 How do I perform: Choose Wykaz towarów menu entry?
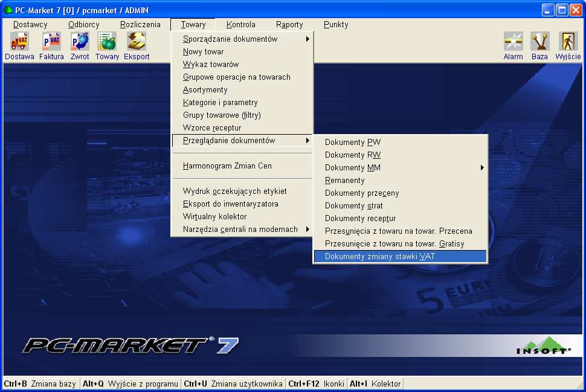(242, 64)
